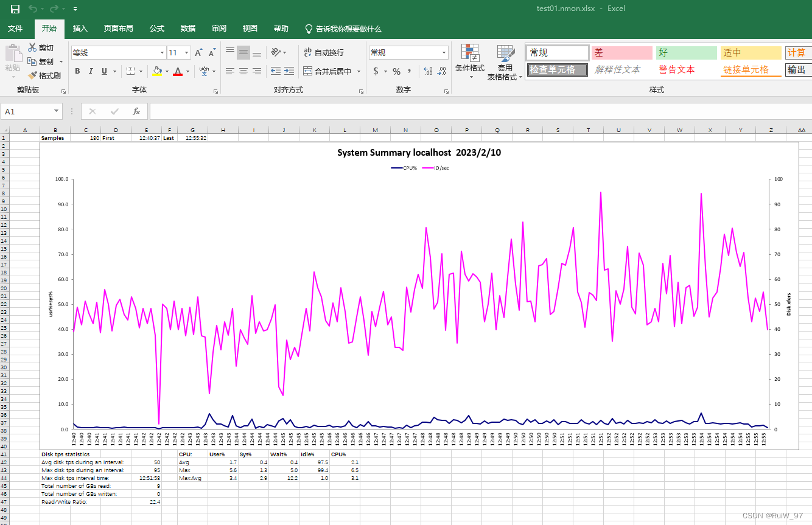Click the insert function fx icon
The image size is (812, 525).
(x=136, y=111)
